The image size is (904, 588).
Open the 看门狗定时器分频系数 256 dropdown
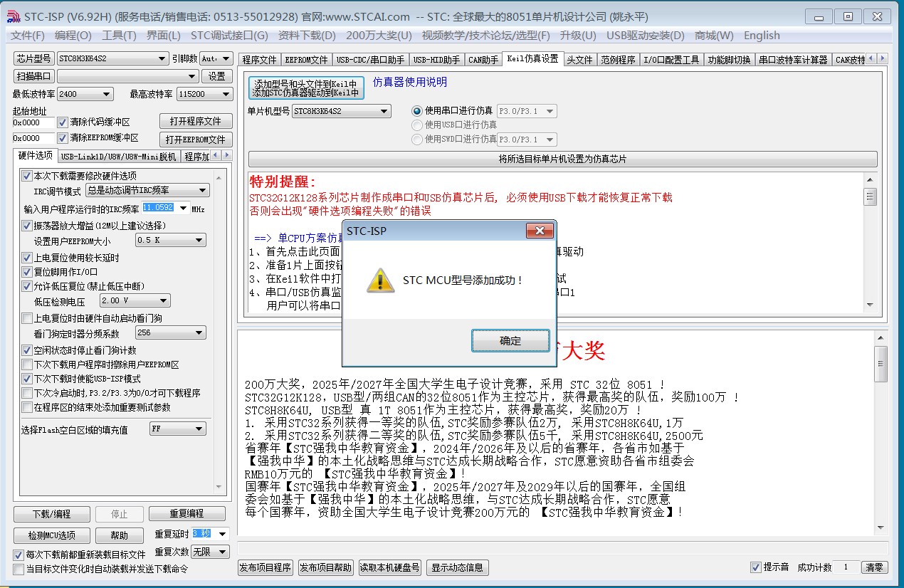(171, 332)
